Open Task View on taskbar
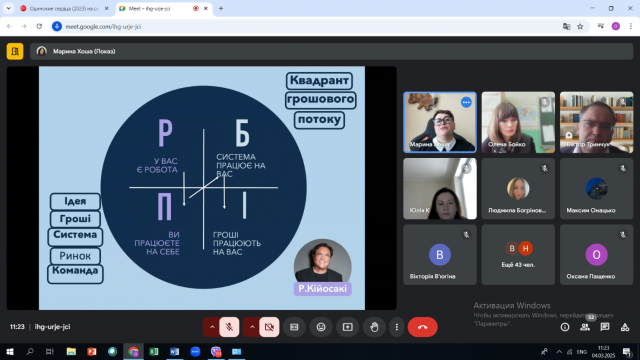This screenshot has height=360, width=640. click(49, 351)
